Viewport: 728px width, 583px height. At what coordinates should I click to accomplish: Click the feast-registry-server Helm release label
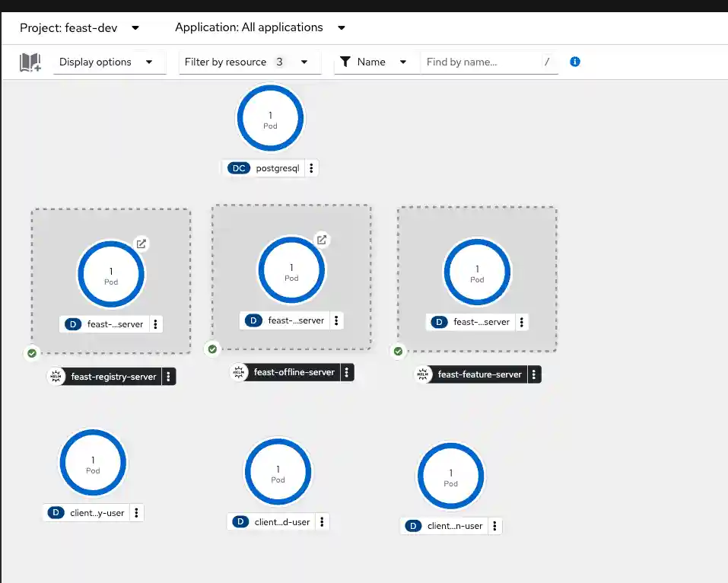(113, 377)
